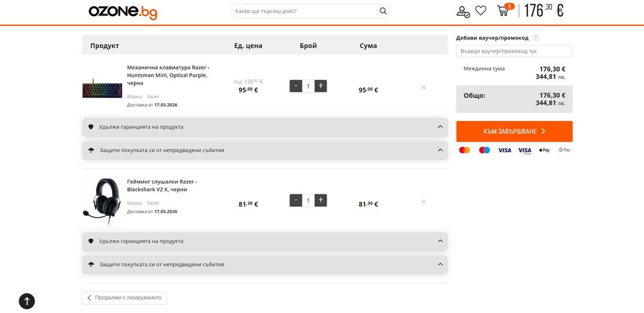The image size is (644, 313).
Task: Collapse keyboard 'Удължи гаранцията на продукта' chevron
Action: (440, 127)
